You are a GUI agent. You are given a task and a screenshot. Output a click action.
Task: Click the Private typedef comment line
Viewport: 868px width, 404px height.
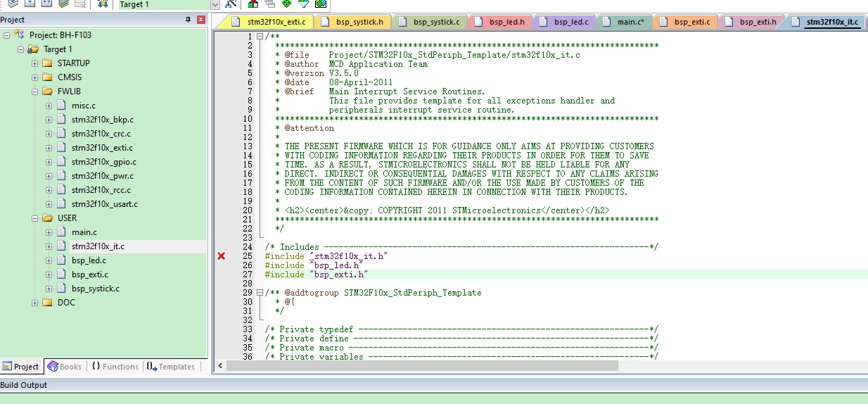click(461, 329)
